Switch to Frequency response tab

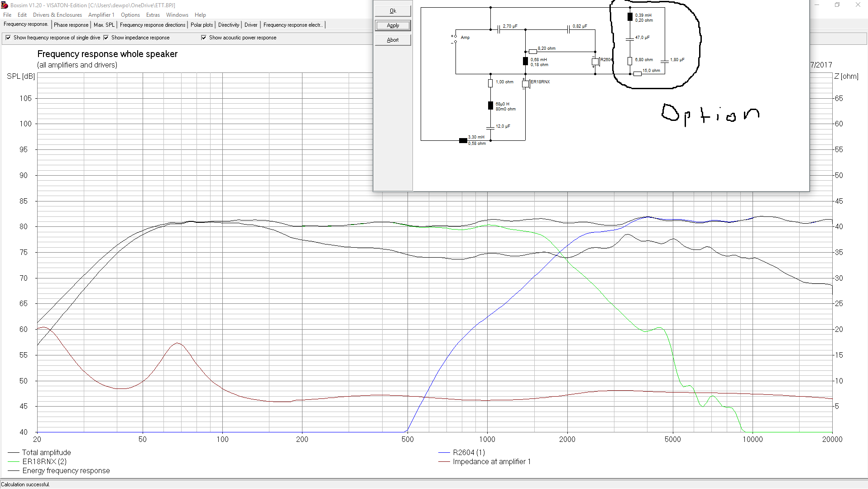click(26, 24)
